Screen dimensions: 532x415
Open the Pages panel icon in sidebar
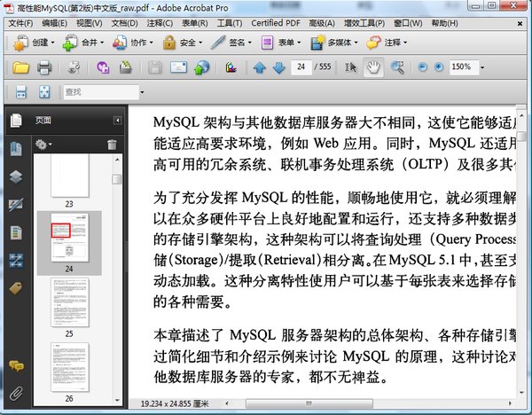(x=16, y=120)
